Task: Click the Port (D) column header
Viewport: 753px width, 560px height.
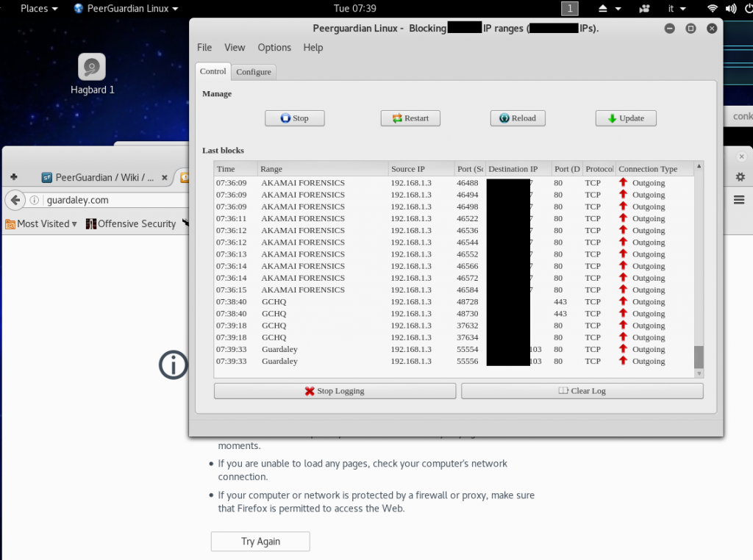Action: [567, 169]
